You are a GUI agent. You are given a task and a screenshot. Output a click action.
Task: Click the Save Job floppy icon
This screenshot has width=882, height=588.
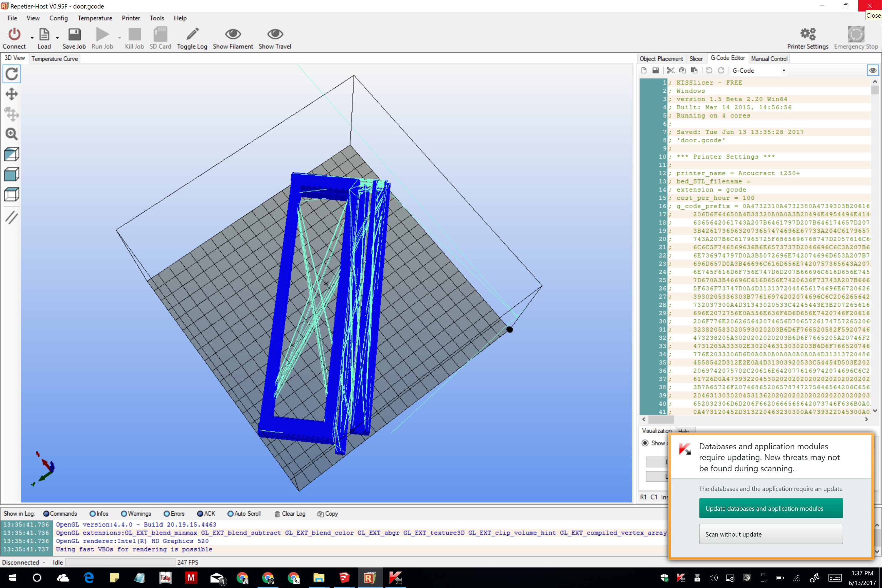[74, 34]
